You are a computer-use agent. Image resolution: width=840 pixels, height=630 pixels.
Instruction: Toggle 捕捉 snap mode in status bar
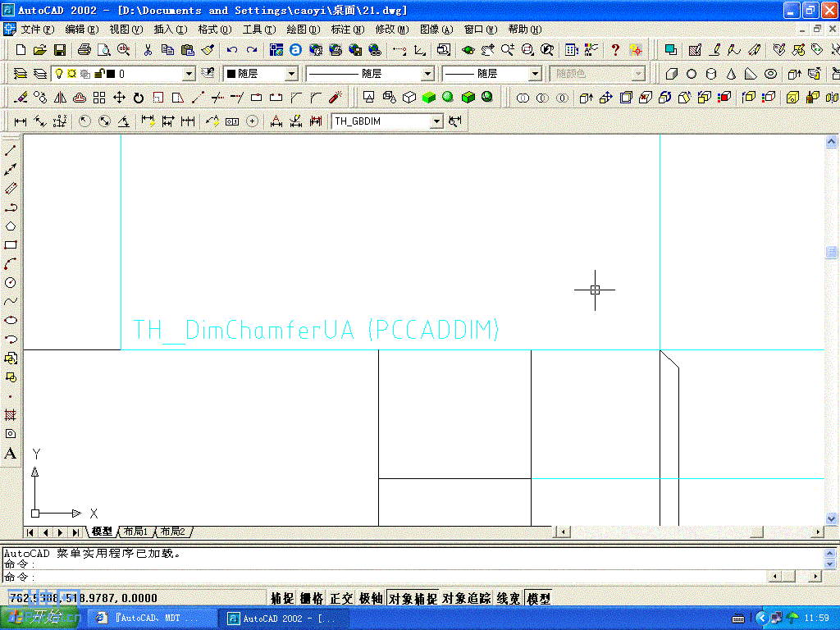coord(282,598)
